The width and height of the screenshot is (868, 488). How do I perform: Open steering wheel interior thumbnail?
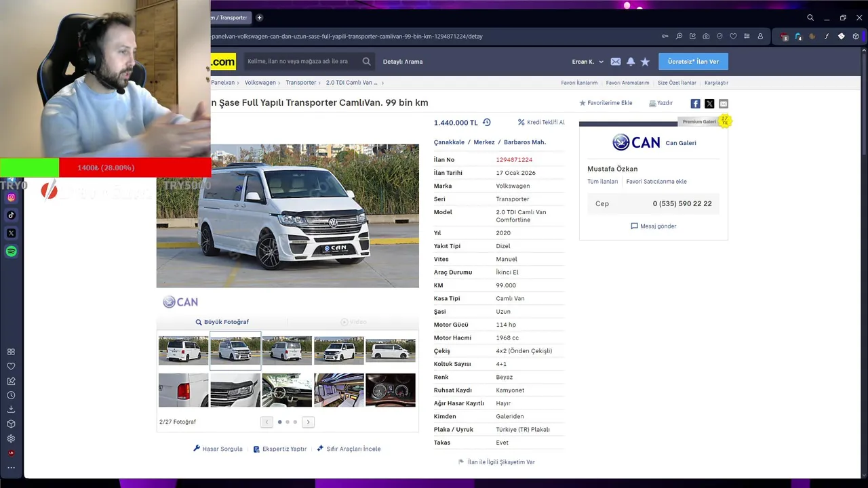click(x=287, y=390)
